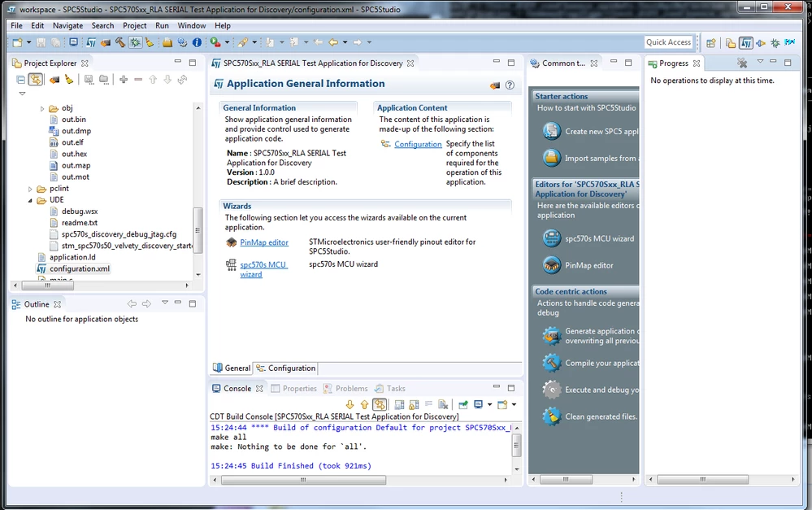Viewport: 812px width, 510px height.
Task: Click the plus add icon in Project Explorer
Action: click(x=124, y=79)
